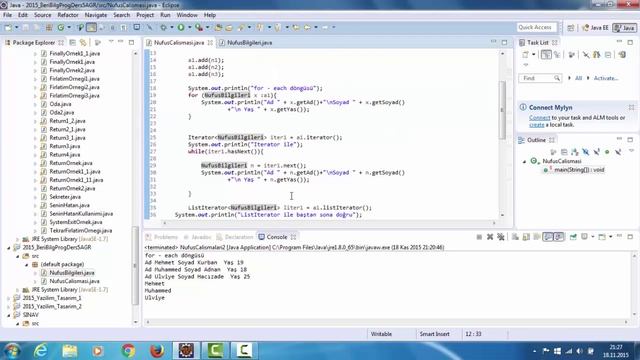Screen dimensions: 640x360
Task: Toggle Hide Local Types in Outline toolbar
Action: pyautogui.click(x=618, y=152)
